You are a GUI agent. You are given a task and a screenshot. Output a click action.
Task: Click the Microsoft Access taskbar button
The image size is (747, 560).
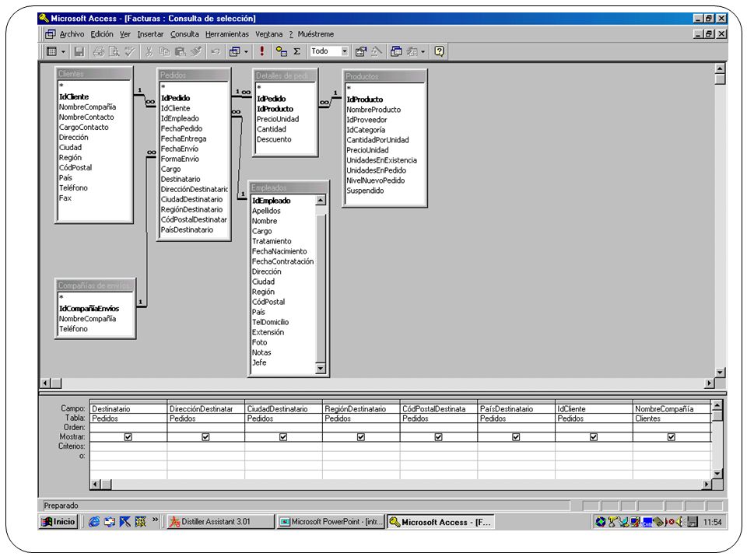[x=441, y=521]
